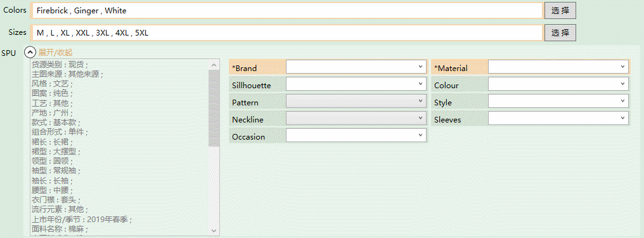Image resolution: width=644 pixels, height=238 pixels.
Task: Open the Sillhouette dropdown
Action: (x=356, y=84)
